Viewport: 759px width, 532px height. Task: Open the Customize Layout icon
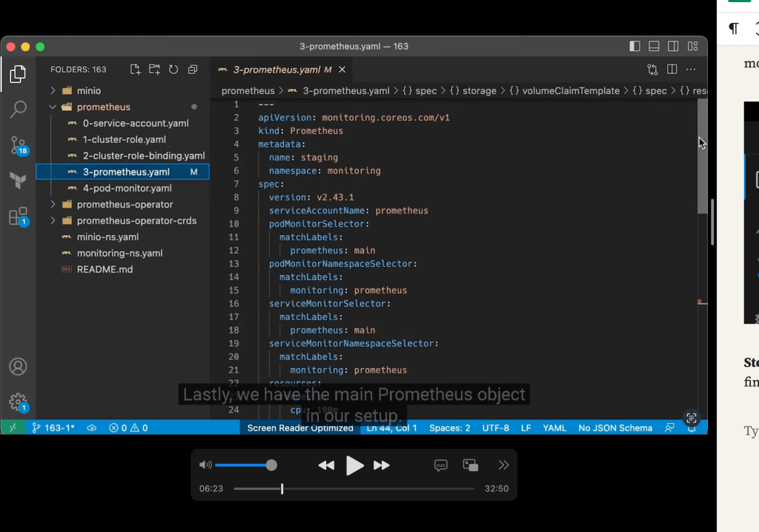pos(693,46)
